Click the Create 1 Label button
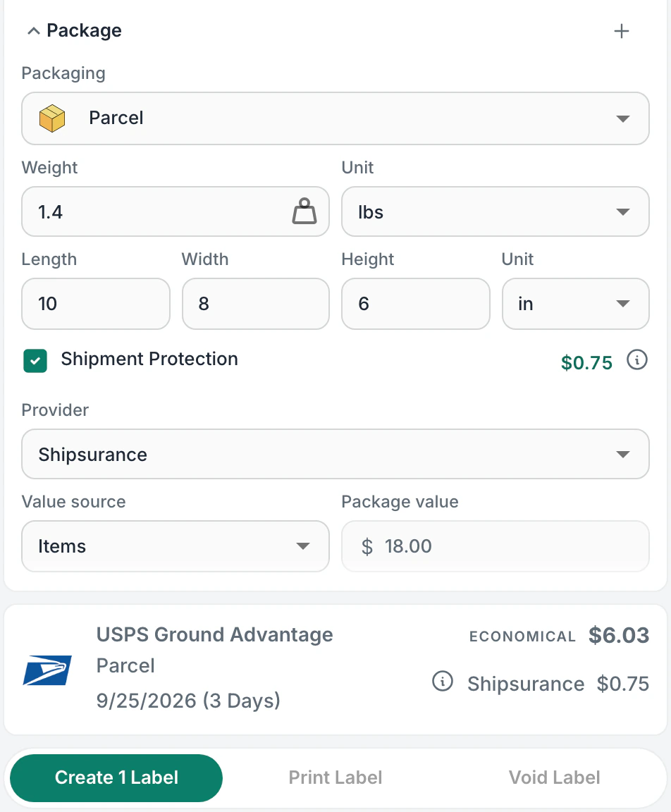This screenshot has width=671, height=812. pyautogui.click(x=116, y=778)
